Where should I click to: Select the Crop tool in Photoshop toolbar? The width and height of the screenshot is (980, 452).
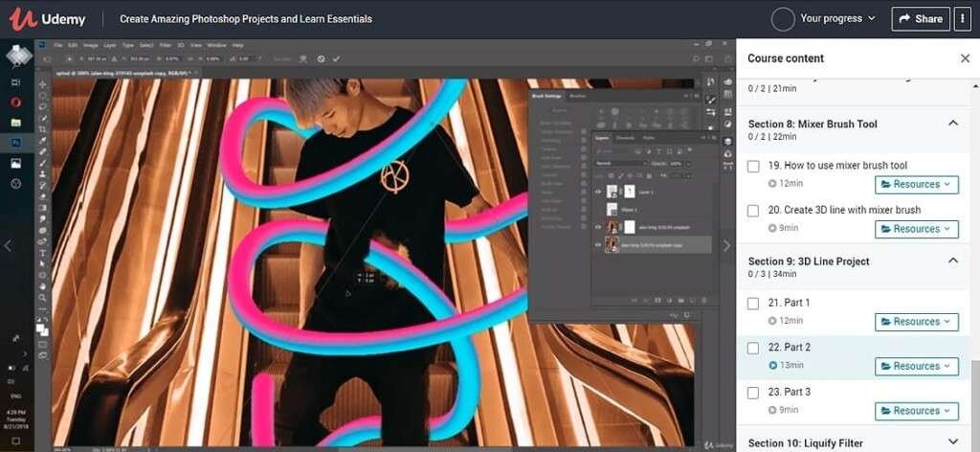pyautogui.click(x=42, y=129)
